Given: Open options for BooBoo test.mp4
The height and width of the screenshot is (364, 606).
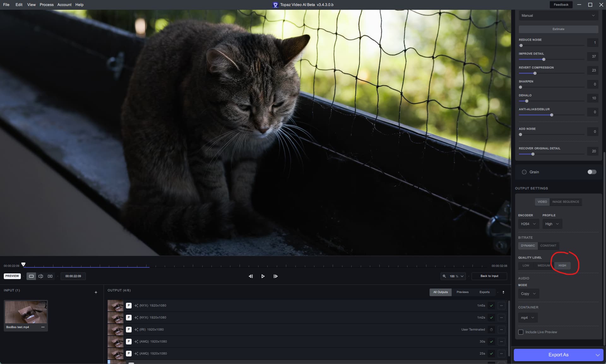Looking at the screenshot, I should [43, 327].
